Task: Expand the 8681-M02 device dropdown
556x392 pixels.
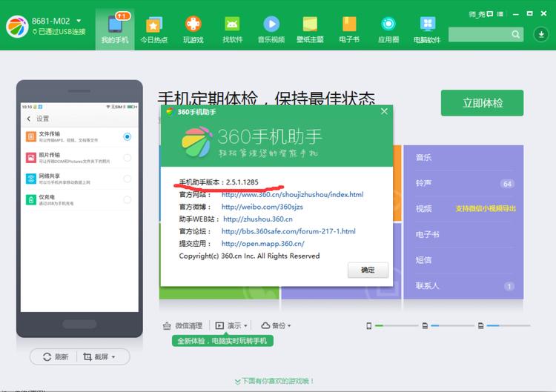Action: [79, 21]
